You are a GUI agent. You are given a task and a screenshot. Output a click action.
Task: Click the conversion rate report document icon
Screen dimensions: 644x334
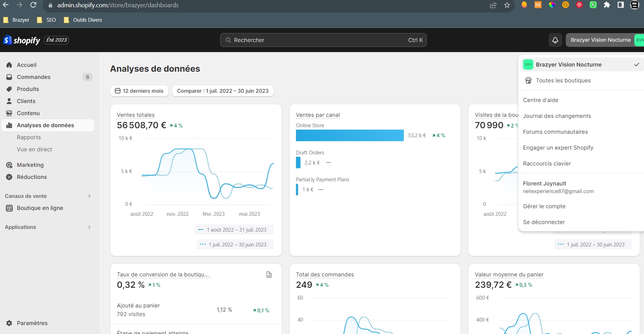[269, 275]
